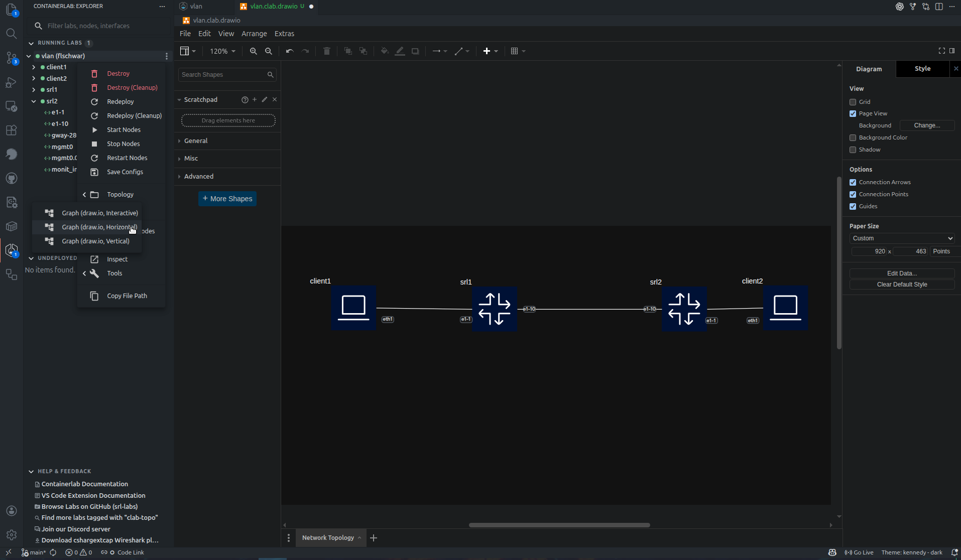Open the Containerlab view in activity bar
This screenshot has width=961, height=560.
coord(11,250)
